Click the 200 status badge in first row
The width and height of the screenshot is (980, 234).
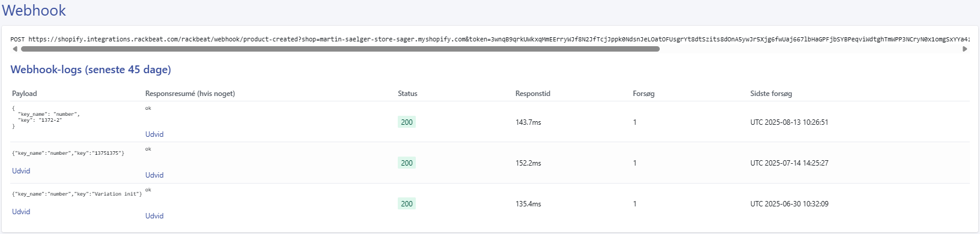[407, 122]
